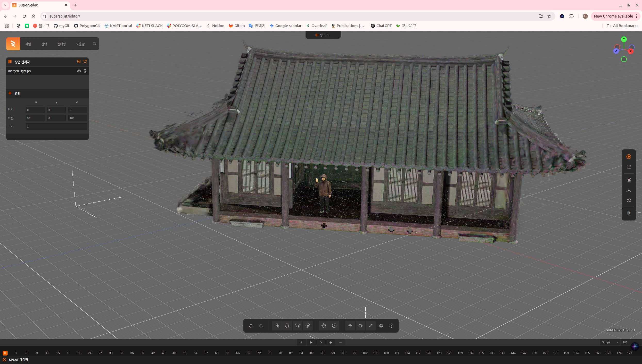The image size is (642, 364).
Task: Select the polygon selection tool
Action: click(297, 326)
